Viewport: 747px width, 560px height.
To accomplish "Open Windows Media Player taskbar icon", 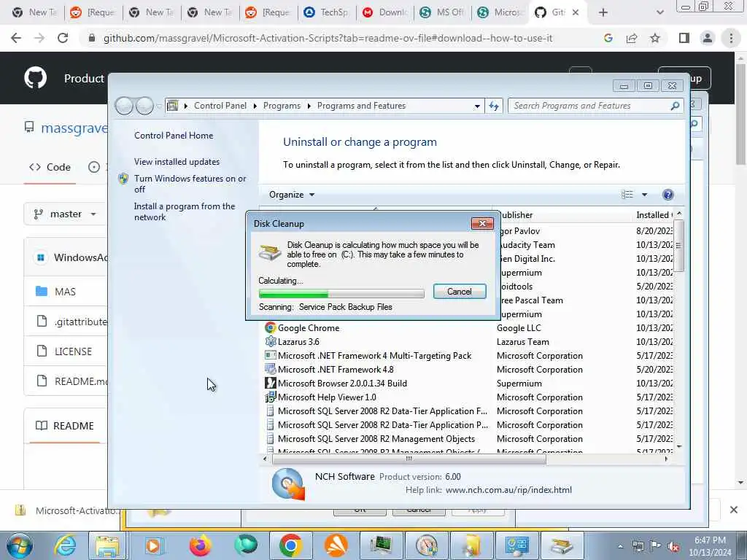I will 153,545.
